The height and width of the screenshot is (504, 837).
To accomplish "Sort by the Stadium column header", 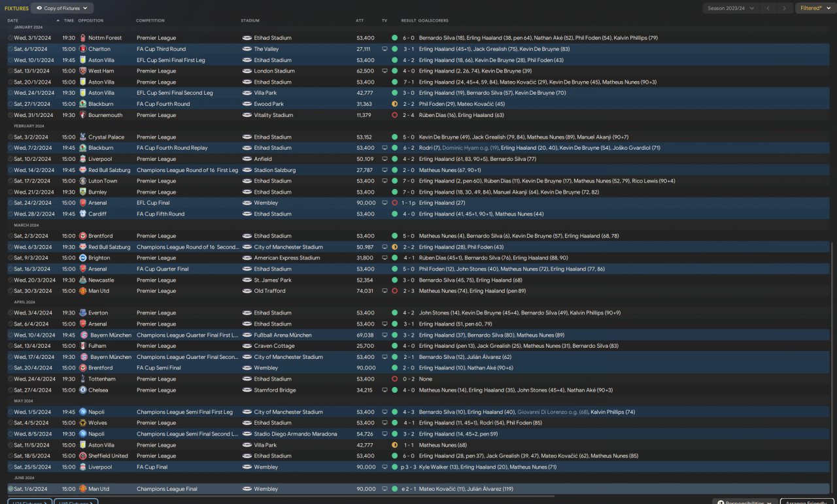I will [250, 21].
